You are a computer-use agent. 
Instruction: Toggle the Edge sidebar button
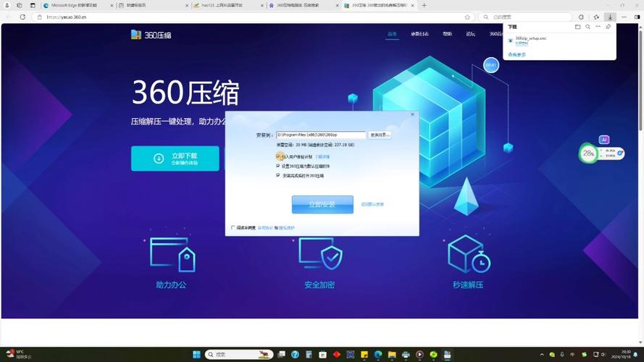637,17
